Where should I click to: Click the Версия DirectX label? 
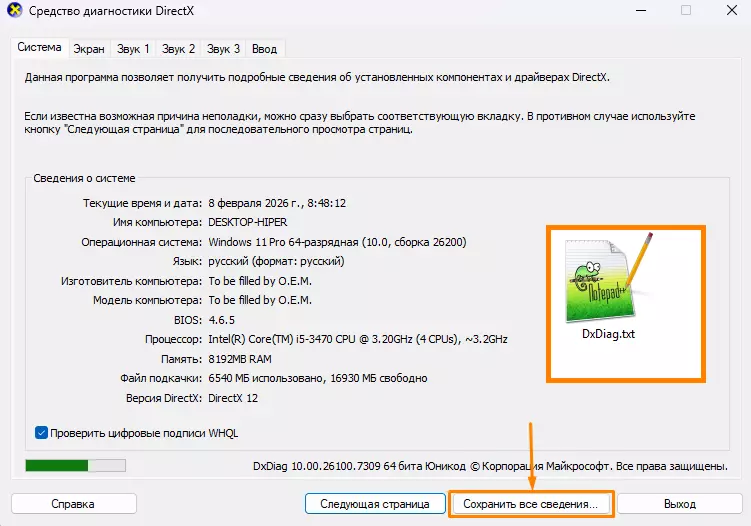[x=164, y=398]
